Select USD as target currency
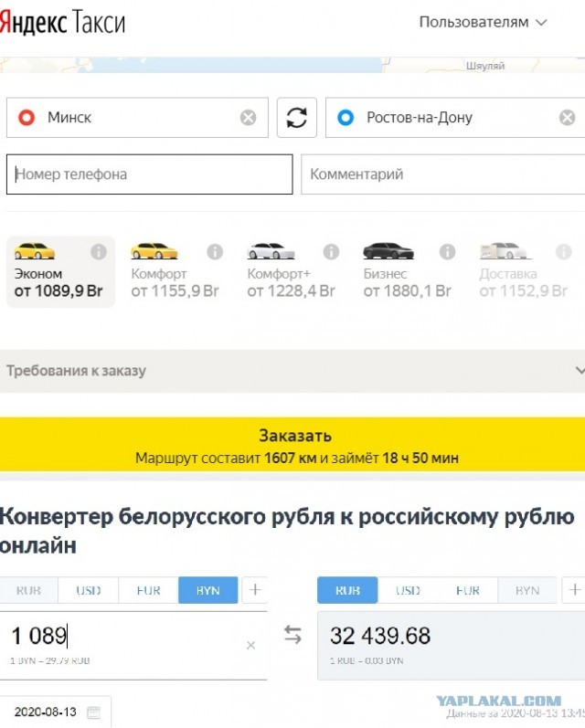The height and width of the screenshot is (728, 585). pyautogui.click(x=408, y=590)
